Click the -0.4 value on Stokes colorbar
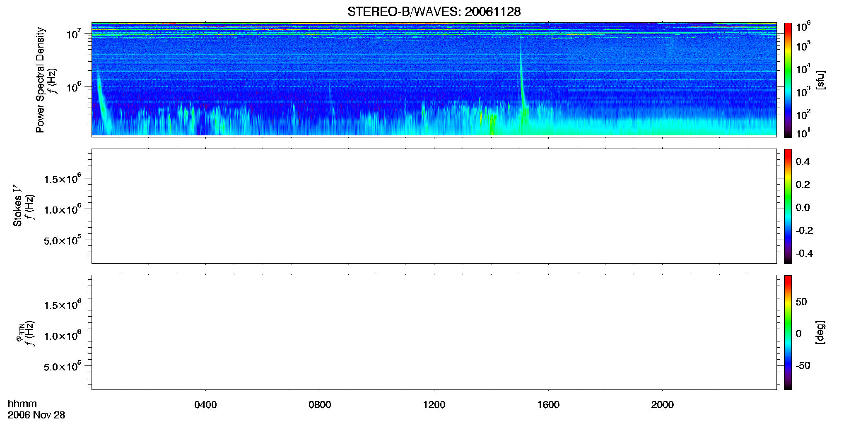The height and width of the screenshot is (447, 868). coord(804,254)
